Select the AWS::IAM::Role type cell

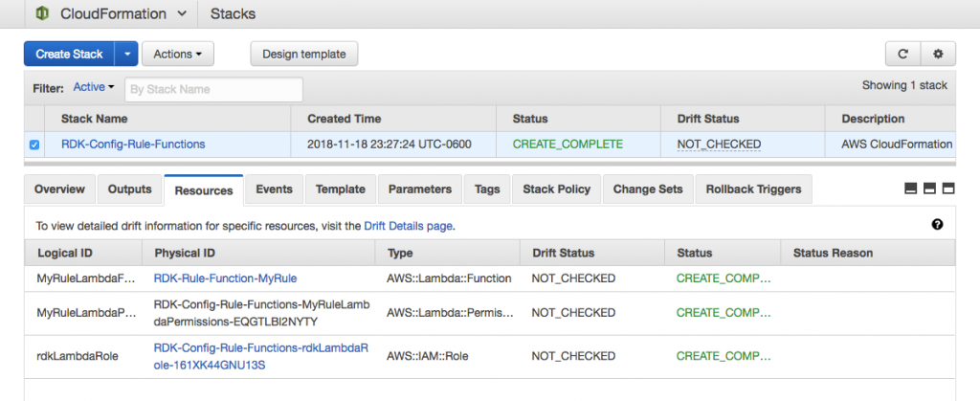[428, 357]
